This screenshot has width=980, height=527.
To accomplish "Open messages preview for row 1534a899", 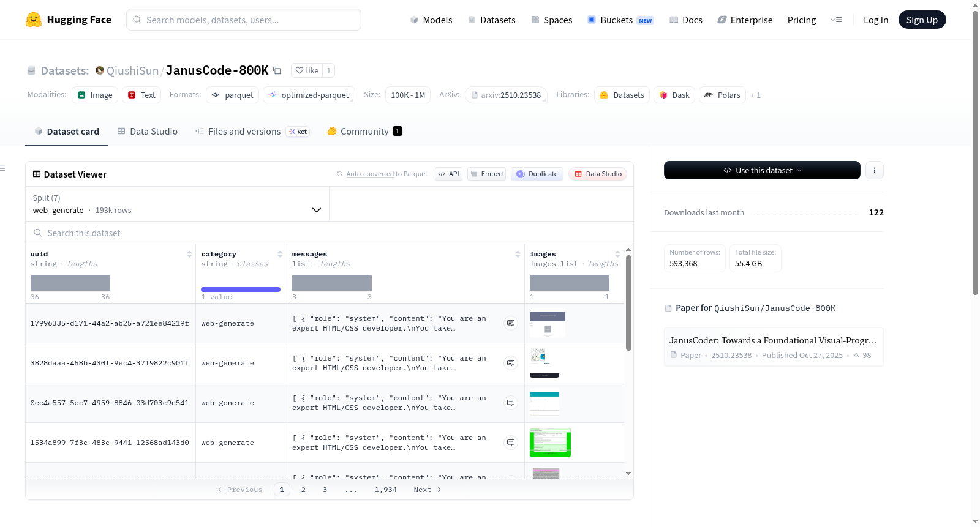I will click(x=511, y=443).
